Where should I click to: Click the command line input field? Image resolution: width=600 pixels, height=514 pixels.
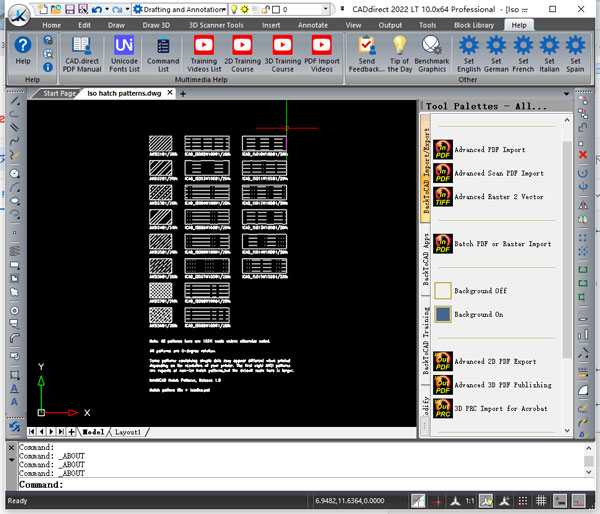(300, 485)
